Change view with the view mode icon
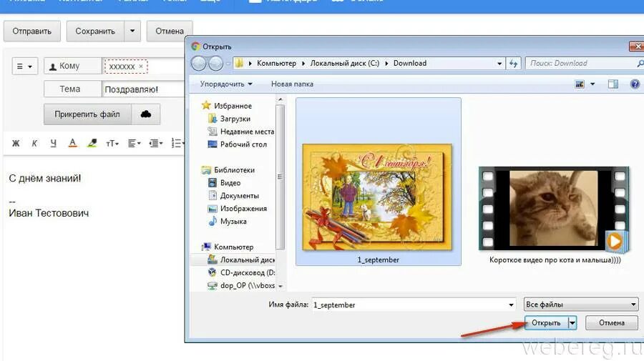This screenshot has height=361, width=644. (x=580, y=84)
